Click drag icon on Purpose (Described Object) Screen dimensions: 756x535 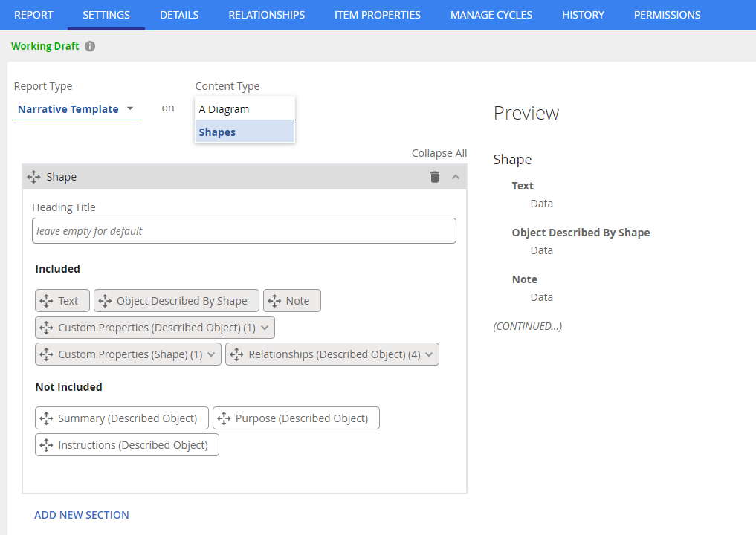(224, 418)
